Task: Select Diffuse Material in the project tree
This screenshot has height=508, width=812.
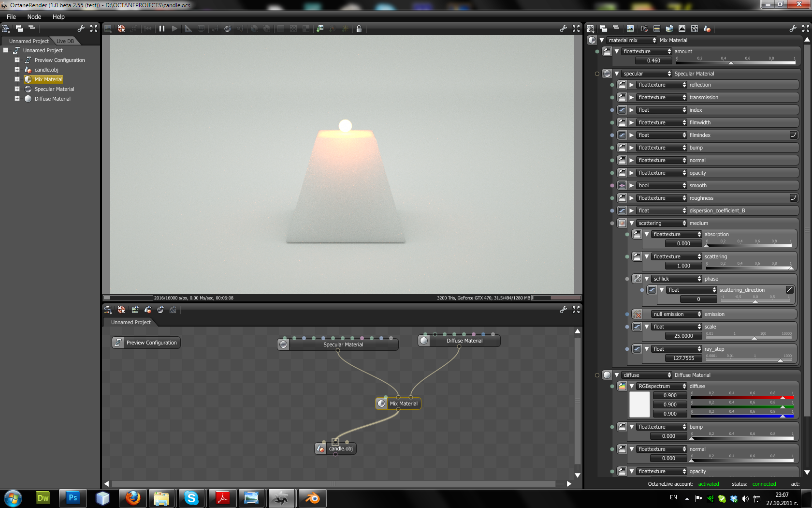Action: [x=52, y=99]
